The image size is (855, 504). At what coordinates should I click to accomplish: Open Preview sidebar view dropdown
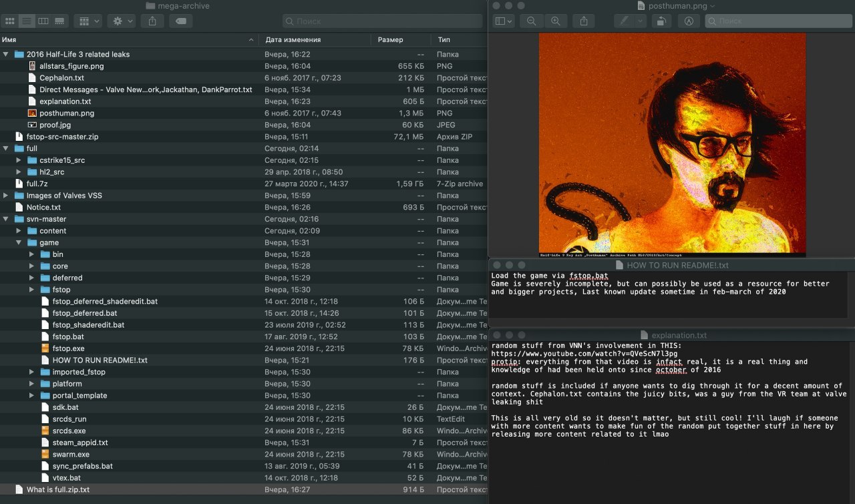click(x=504, y=21)
